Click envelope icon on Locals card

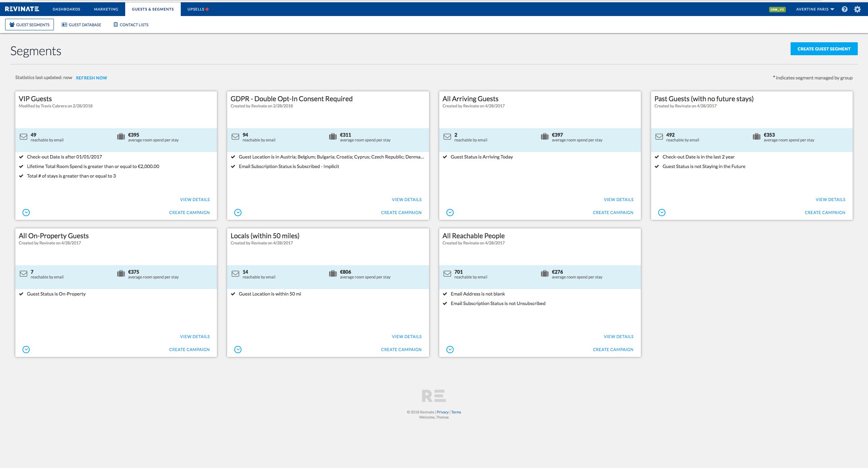click(x=235, y=274)
